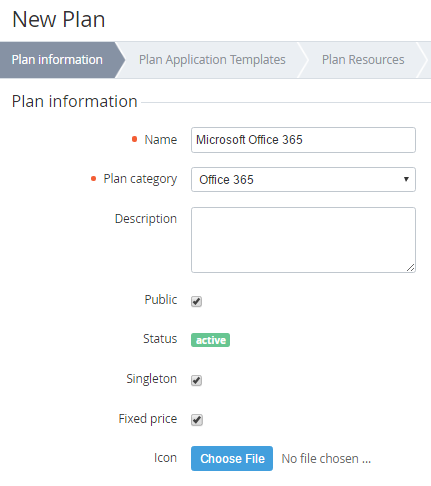The width and height of the screenshot is (431, 486).
Task: Click the Name field label
Action: tap(161, 140)
